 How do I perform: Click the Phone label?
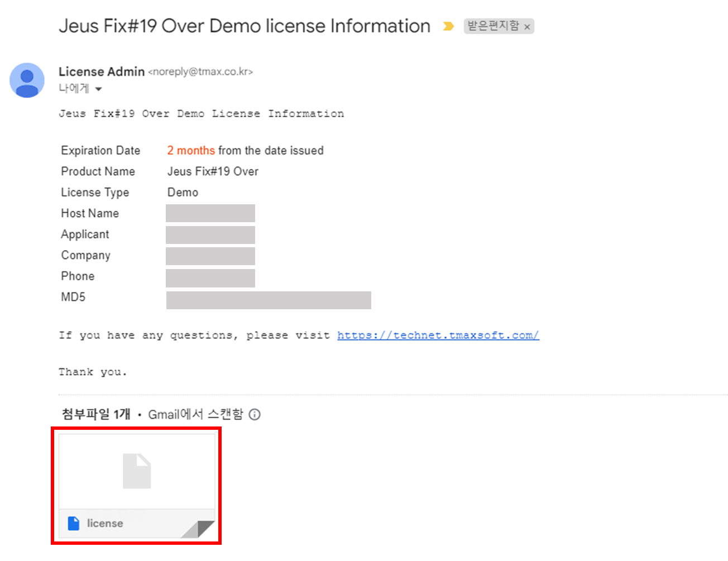[x=78, y=276]
